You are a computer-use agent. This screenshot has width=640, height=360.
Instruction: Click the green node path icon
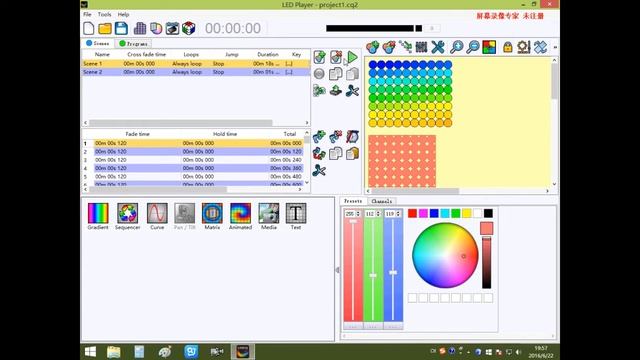coord(405,47)
